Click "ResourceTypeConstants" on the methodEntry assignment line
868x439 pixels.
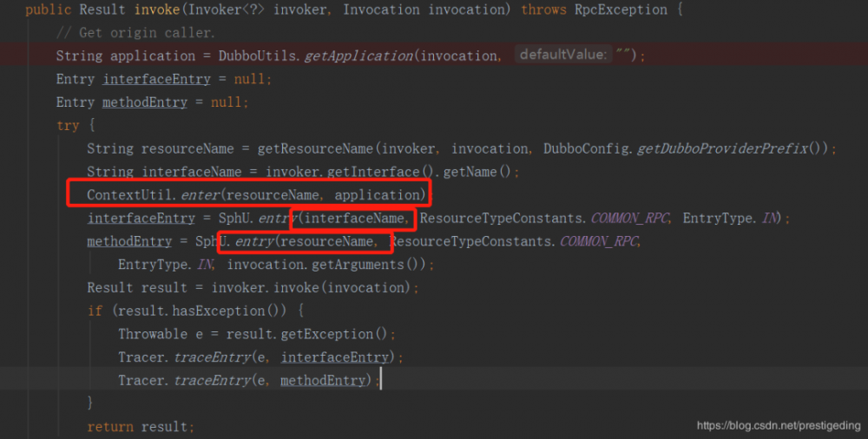tap(470, 241)
